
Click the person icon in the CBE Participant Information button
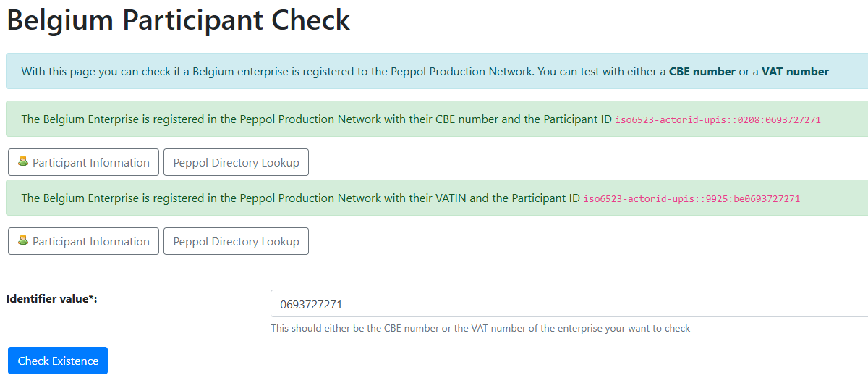point(23,161)
